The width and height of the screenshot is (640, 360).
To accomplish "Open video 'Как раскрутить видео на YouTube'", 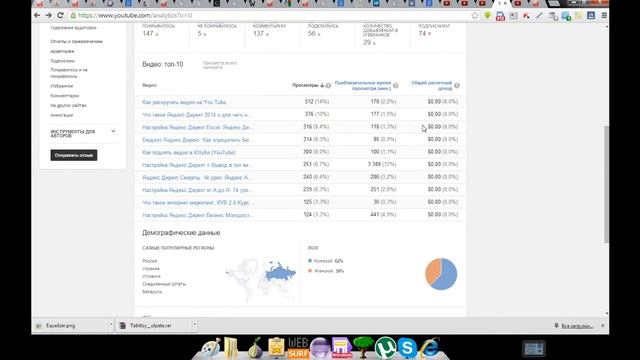I will (184, 102).
